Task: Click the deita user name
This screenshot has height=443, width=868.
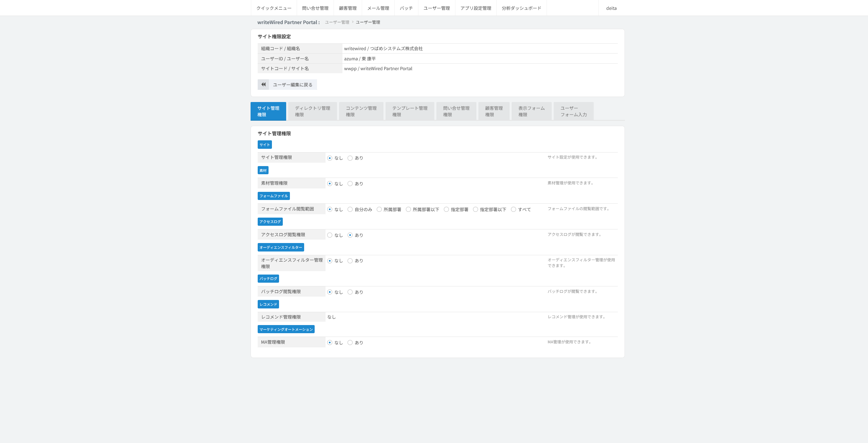Action: pos(611,8)
